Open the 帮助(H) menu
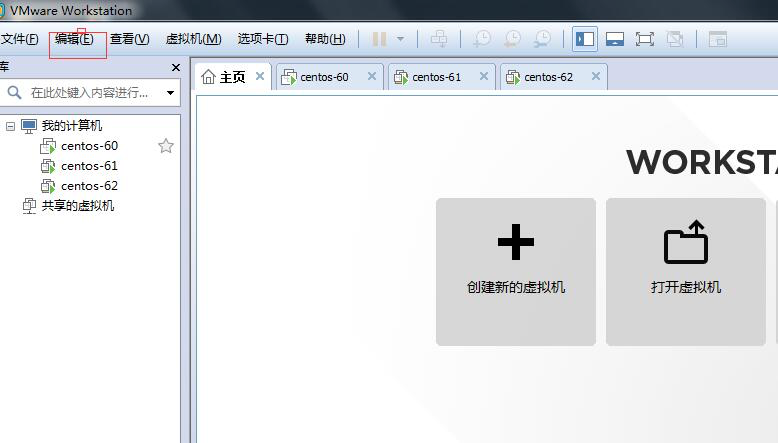778x443 pixels. point(325,39)
